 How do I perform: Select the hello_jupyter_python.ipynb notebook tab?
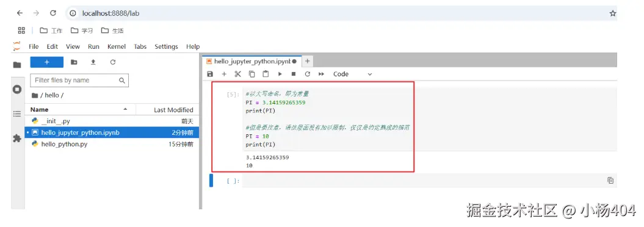(x=252, y=61)
